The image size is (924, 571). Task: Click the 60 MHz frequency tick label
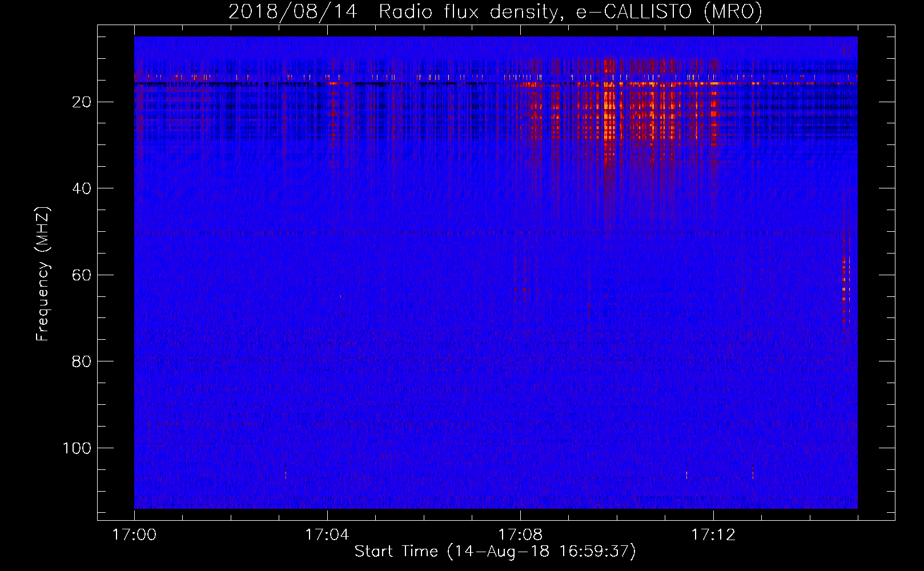click(82, 275)
